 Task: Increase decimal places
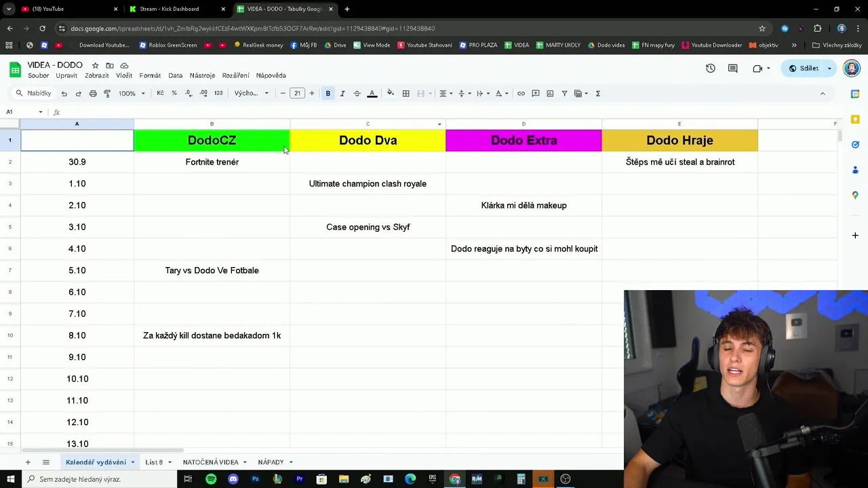pos(203,94)
